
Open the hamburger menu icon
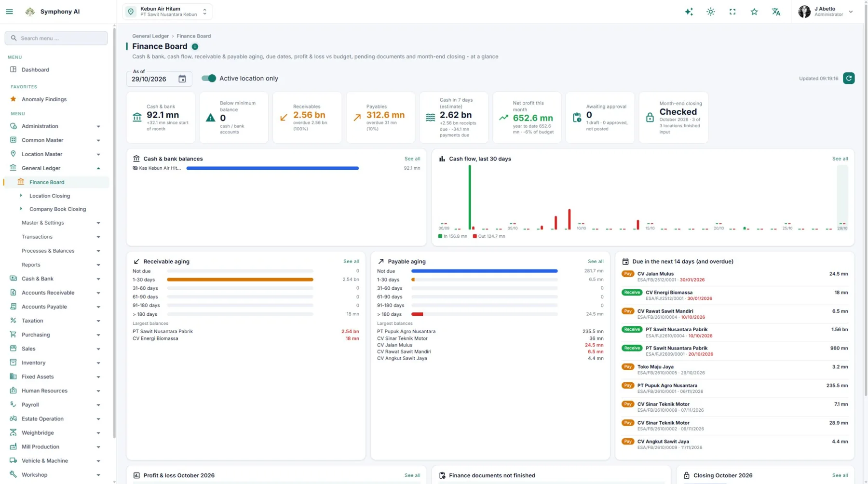pyautogui.click(x=10, y=12)
